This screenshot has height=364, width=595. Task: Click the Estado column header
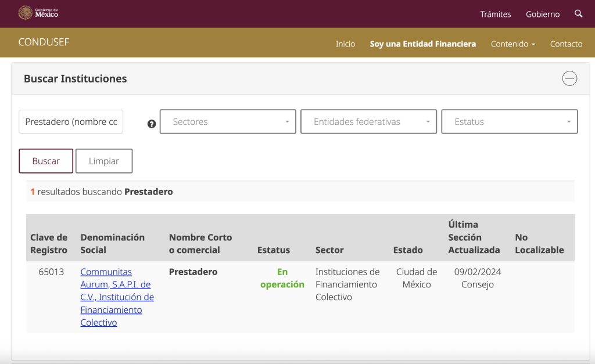click(408, 250)
